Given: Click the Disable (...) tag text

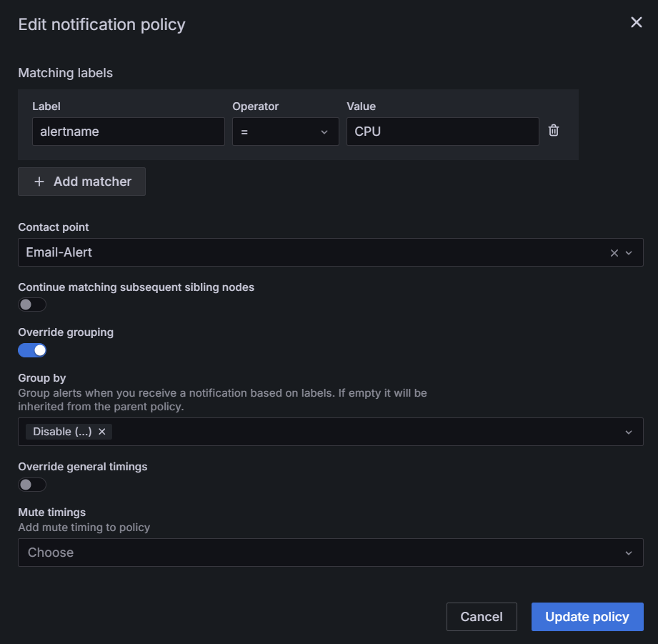Looking at the screenshot, I should [62, 432].
